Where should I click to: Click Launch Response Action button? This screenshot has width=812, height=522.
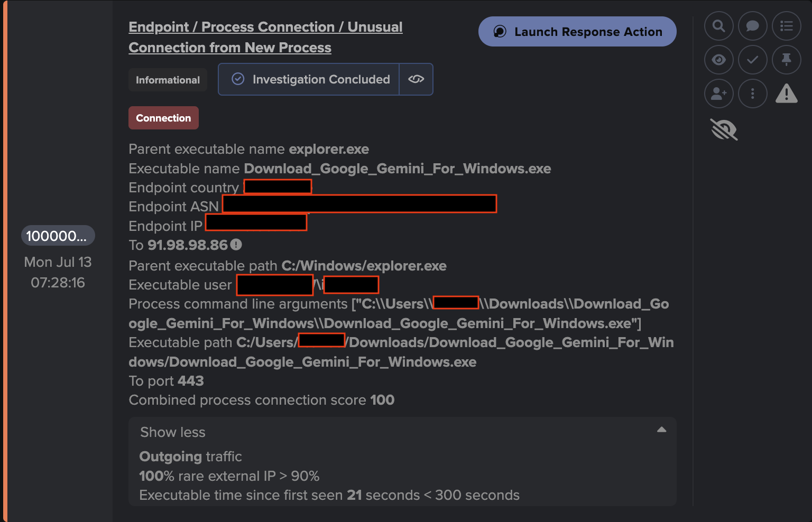click(577, 32)
